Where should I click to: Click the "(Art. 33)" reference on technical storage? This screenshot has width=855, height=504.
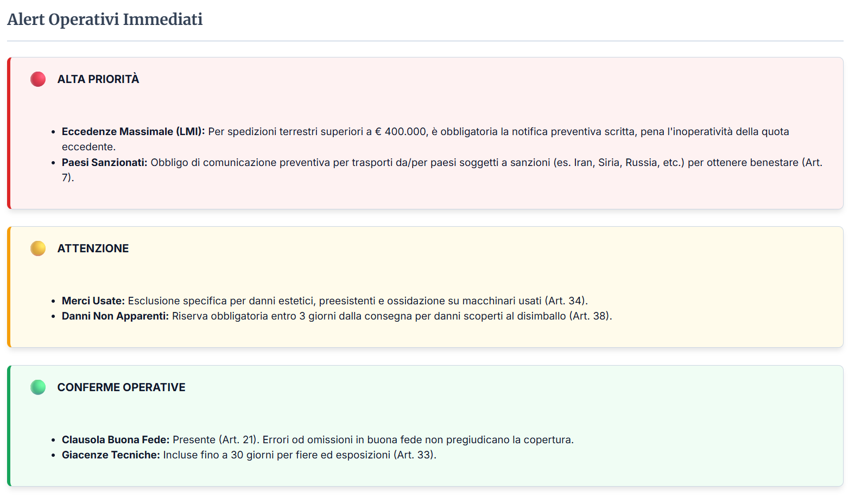414,455
